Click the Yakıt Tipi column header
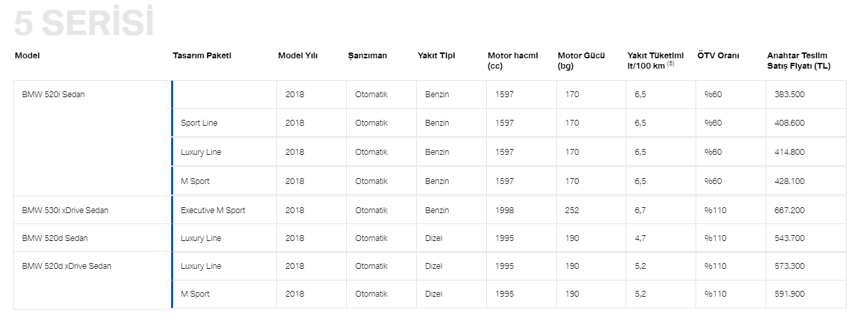Viewport: 868px width, 320px height. click(436, 56)
